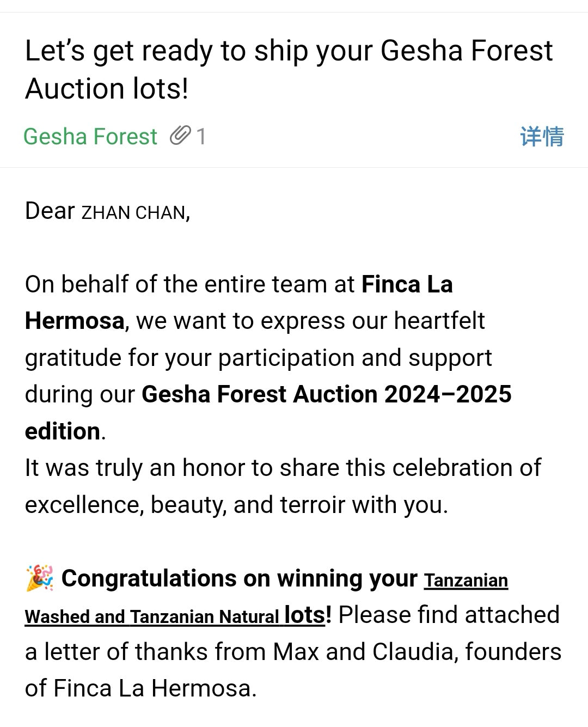Select the email subject title

point(289,69)
